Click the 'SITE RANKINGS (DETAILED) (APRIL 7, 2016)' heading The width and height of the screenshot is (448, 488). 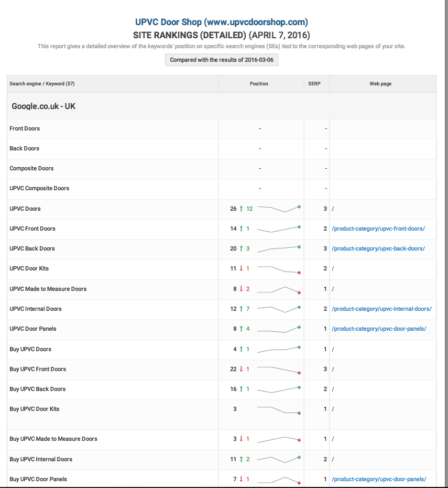(x=222, y=35)
